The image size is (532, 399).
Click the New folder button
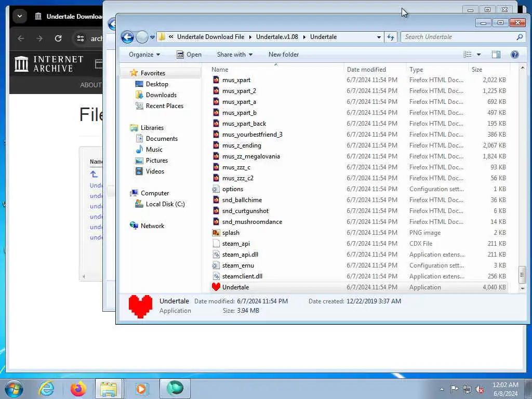click(x=284, y=55)
